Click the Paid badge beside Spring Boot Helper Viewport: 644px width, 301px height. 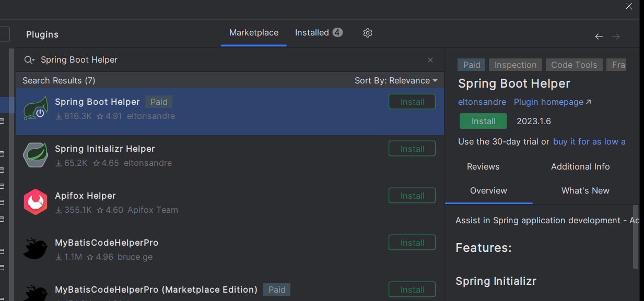pos(159,102)
